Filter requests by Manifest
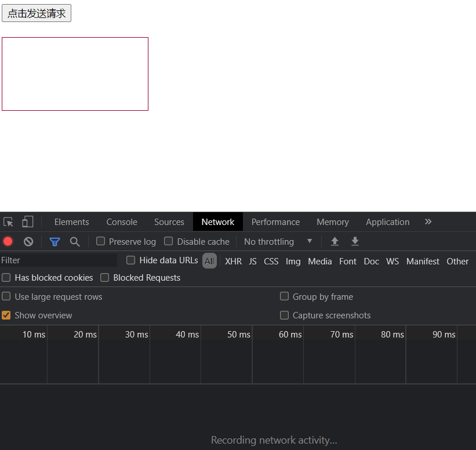476x450 pixels. click(423, 261)
